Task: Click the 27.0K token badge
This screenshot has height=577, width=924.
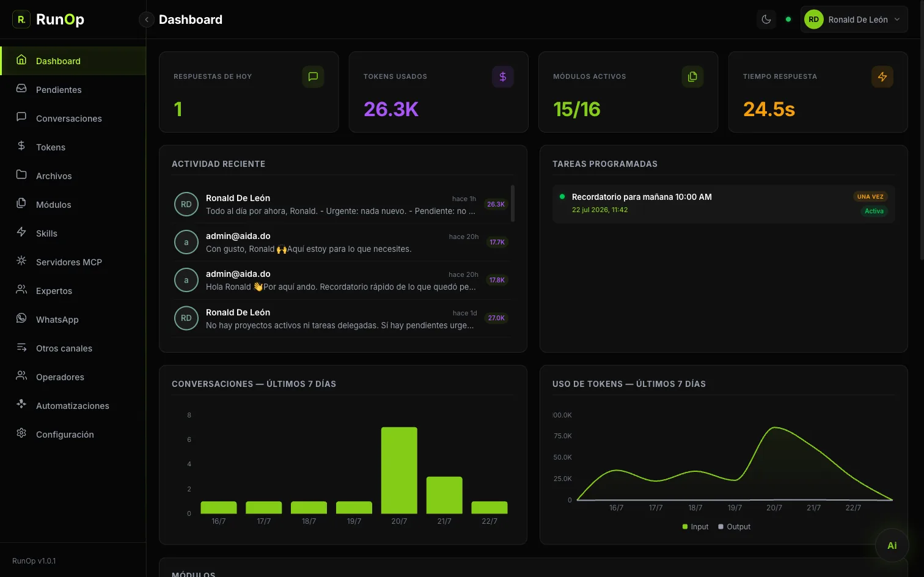Action: pos(496,318)
